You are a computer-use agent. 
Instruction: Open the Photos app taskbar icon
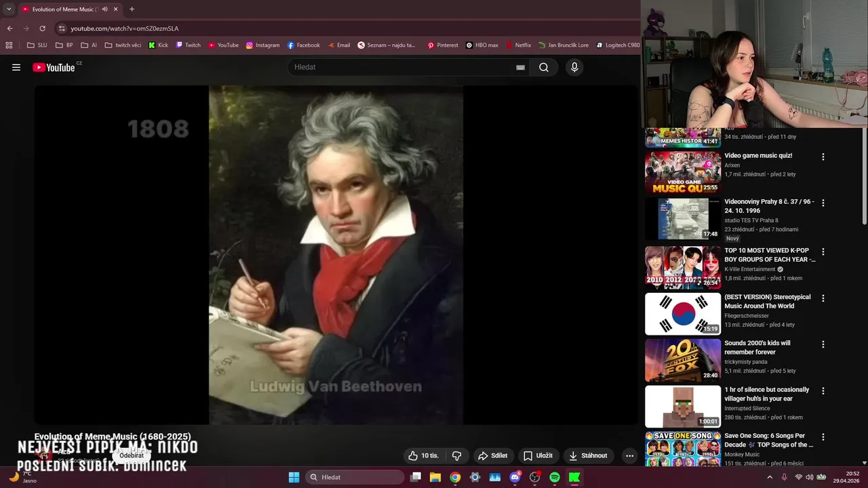coord(495,477)
